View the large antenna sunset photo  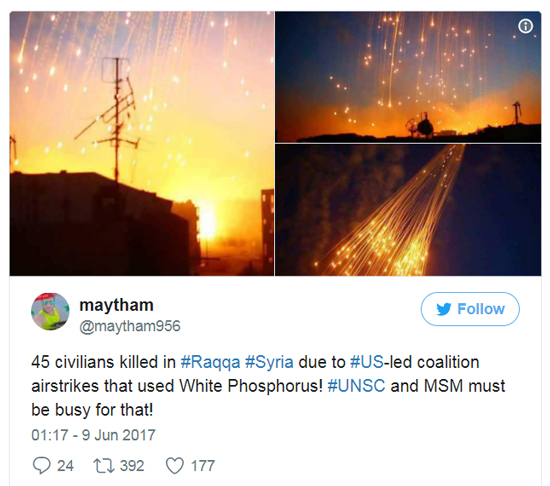(x=142, y=143)
